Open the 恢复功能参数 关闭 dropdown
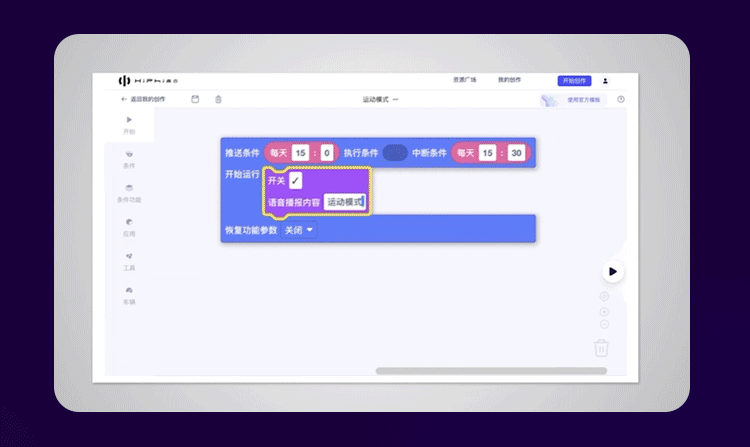 click(298, 230)
